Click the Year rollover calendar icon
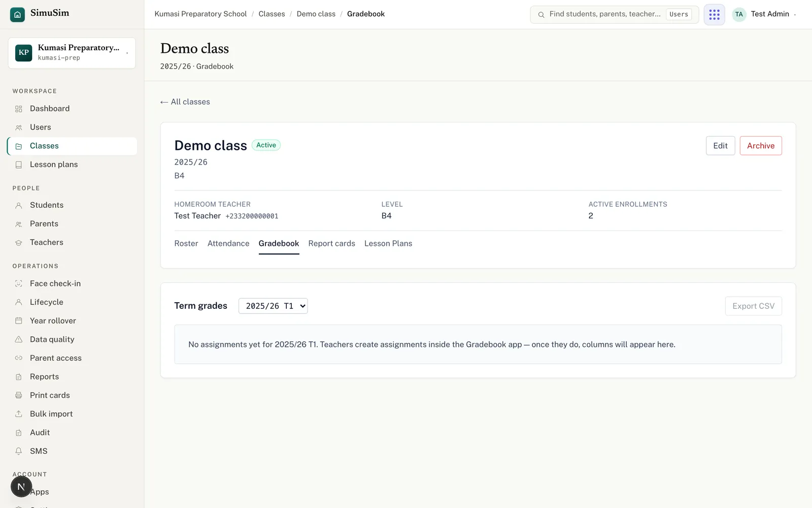Image resolution: width=812 pixels, height=508 pixels. pyautogui.click(x=19, y=321)
